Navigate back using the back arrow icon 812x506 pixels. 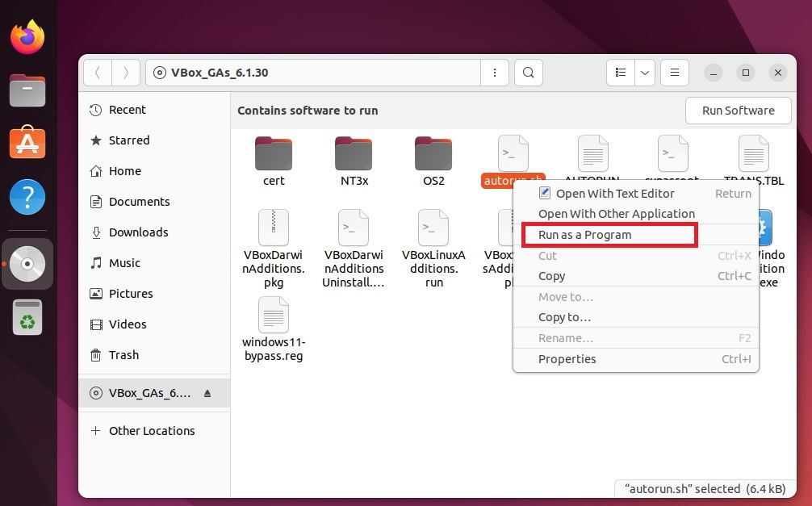click(x=97, y=72)
